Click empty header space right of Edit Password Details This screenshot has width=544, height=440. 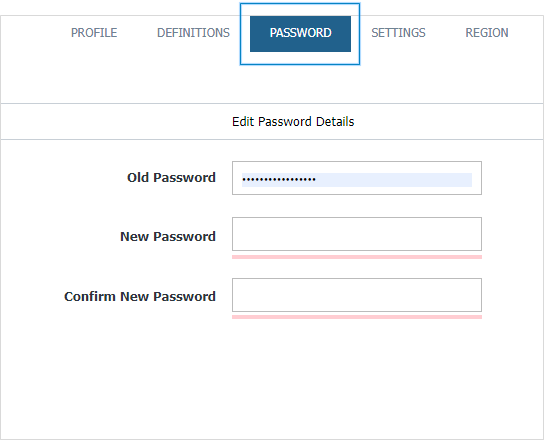pos(448,122)
